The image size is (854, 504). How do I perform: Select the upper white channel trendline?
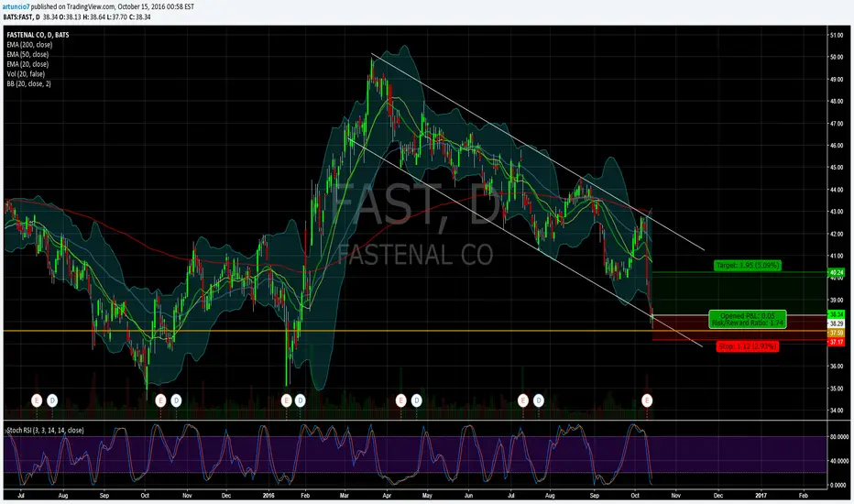click(538, 152)
